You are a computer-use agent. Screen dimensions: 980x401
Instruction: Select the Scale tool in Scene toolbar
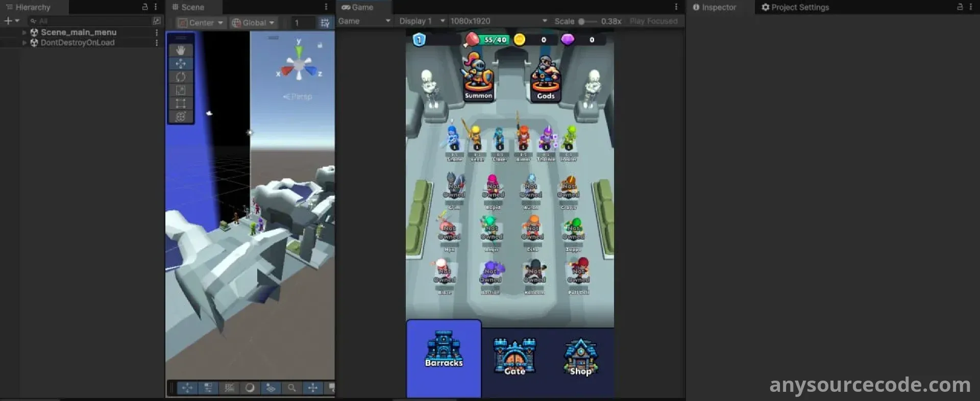click(181, 90)
